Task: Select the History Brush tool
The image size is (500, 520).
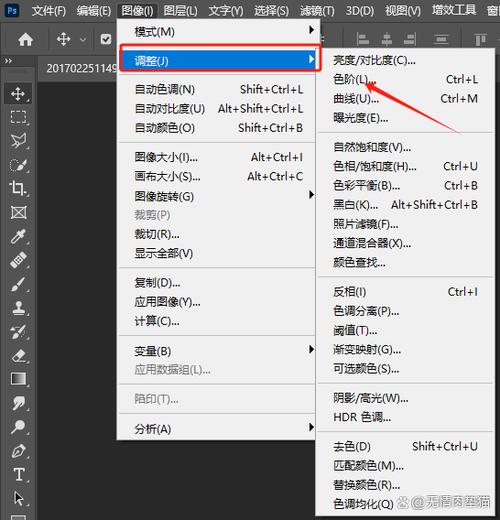Action: point(18,332)
